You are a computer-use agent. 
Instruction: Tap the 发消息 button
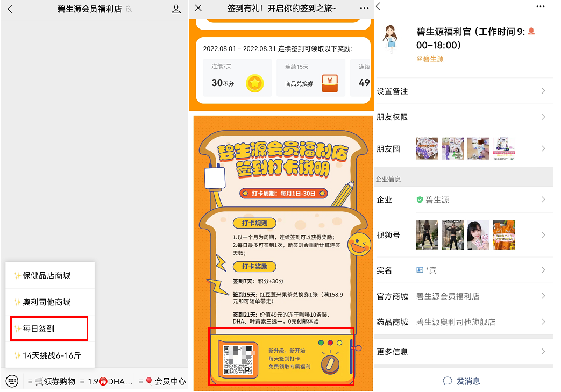tap(462, 381)
